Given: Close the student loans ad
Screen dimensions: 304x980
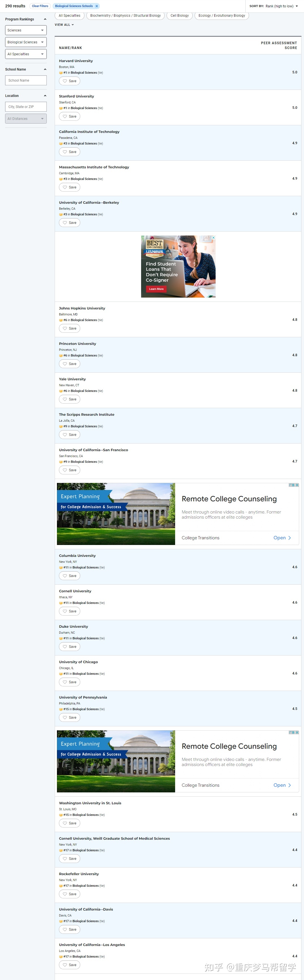Looking at the screenshot, I should point(213,238).
